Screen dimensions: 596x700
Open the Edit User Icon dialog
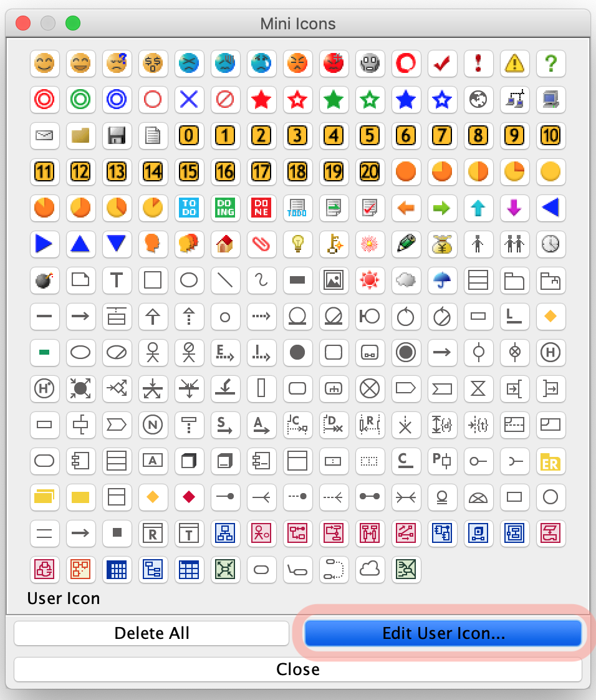pos(443,633)
